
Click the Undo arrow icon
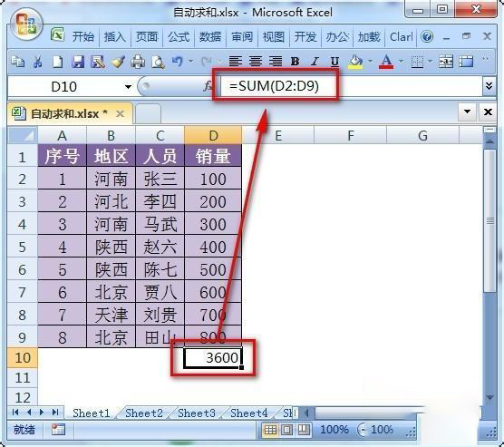pos(178,61)
